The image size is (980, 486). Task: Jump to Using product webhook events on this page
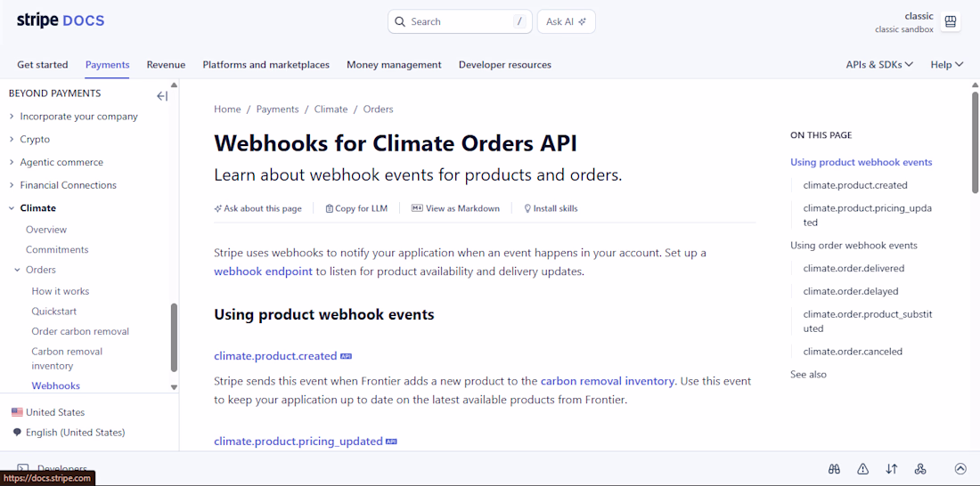pyautogui.click(x=862, y=162)
